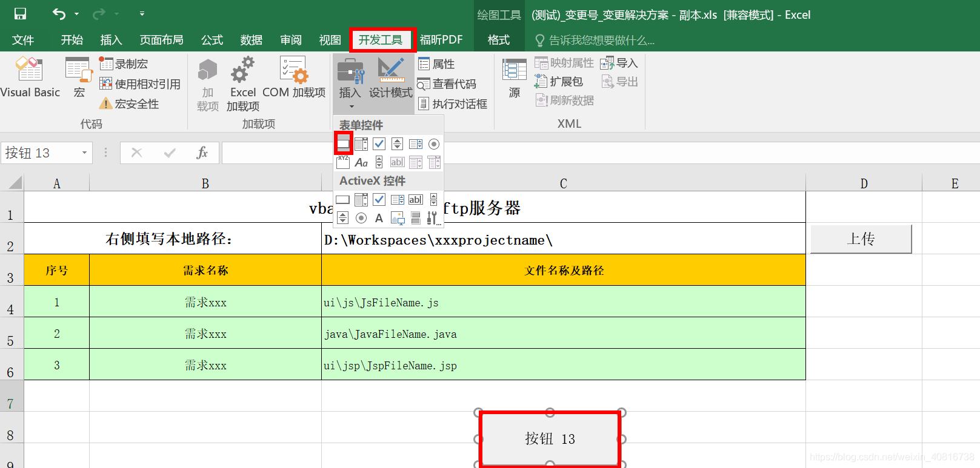The width and height of the screenshot is (980, 468).
Task: Select row 4 header
Action: point(11,302)
